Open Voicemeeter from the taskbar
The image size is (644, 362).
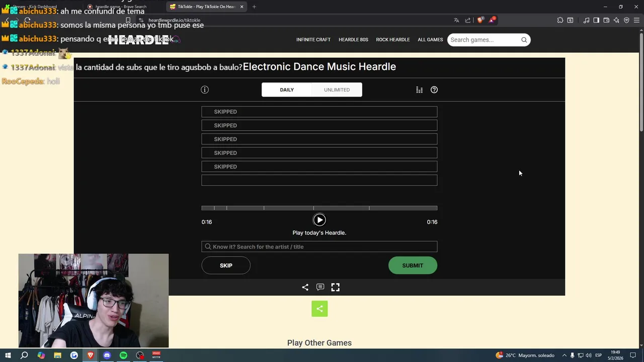coord(156,355)
